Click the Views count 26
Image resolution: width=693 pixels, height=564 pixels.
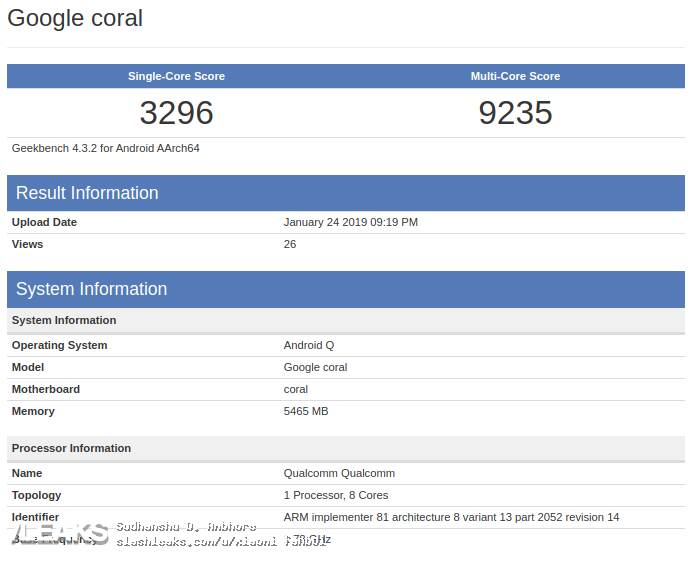(x=290, y=244)
